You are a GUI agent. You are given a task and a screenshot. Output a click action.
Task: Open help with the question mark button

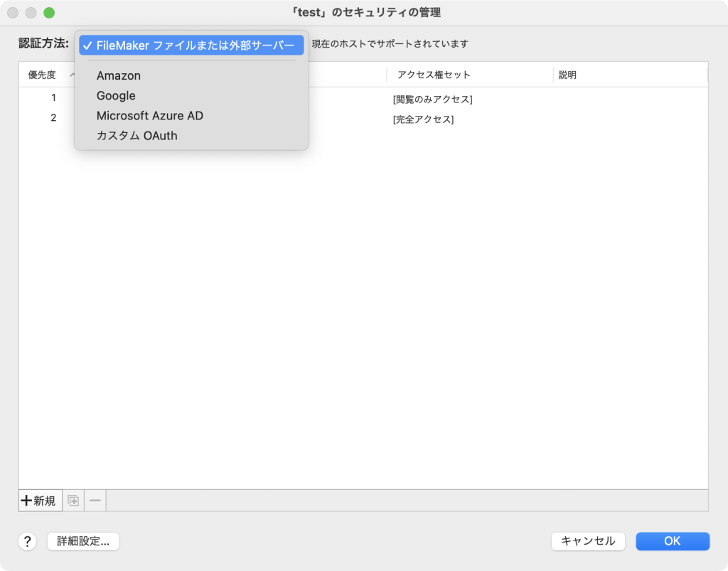click(x=27, y=541)
